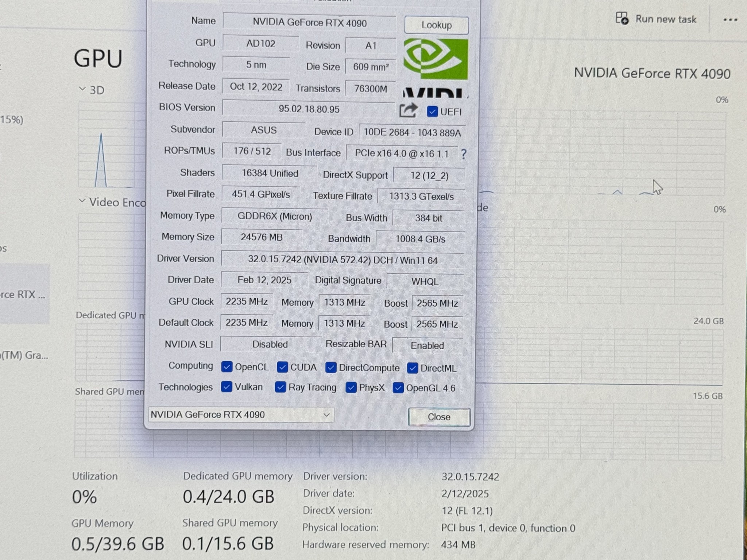The width and height of the screenshot is (747, 560).
Task: Toggle the DirectML checkbox
Action: click(412, 368)
